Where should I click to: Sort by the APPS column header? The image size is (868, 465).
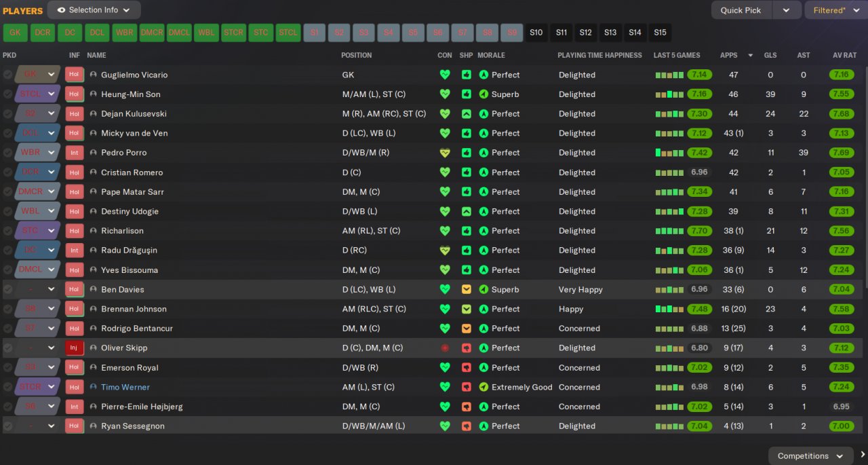coord(729,55)
